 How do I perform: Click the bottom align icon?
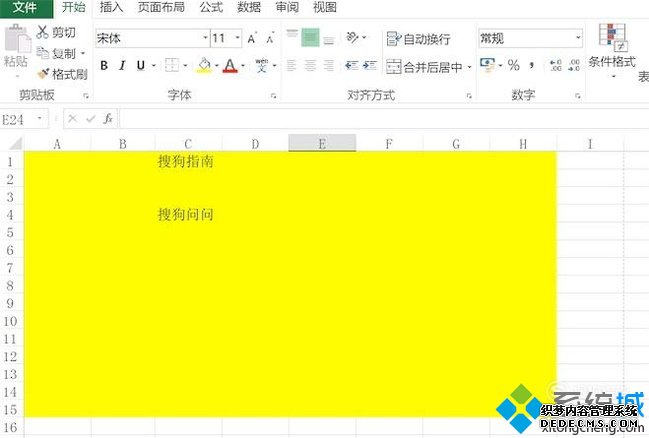click(x=329, y=39)
